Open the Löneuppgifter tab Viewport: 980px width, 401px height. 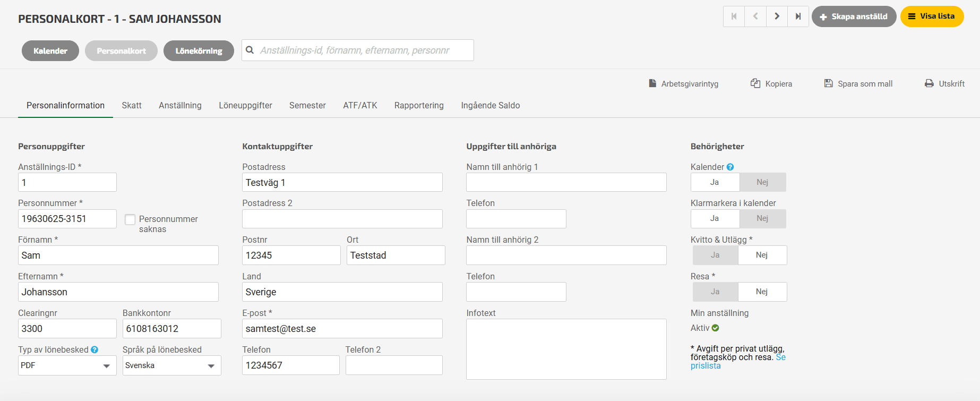245,105
